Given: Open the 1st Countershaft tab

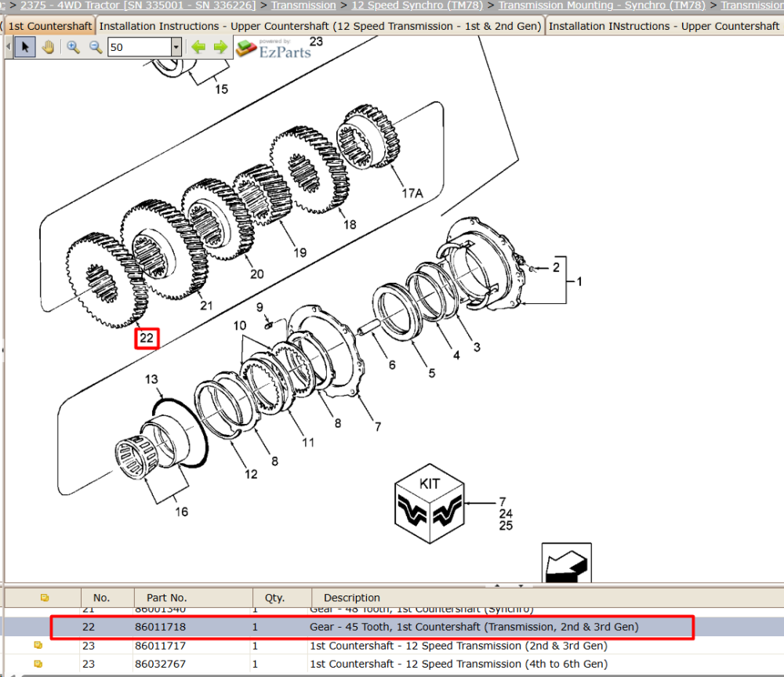Looking at the screenshot, I should (x=50, y=26).
